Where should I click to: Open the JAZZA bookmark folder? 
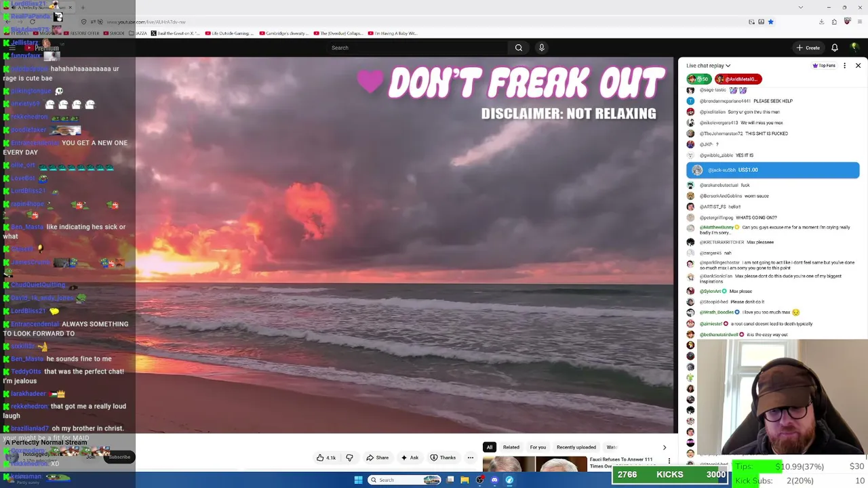138,33
